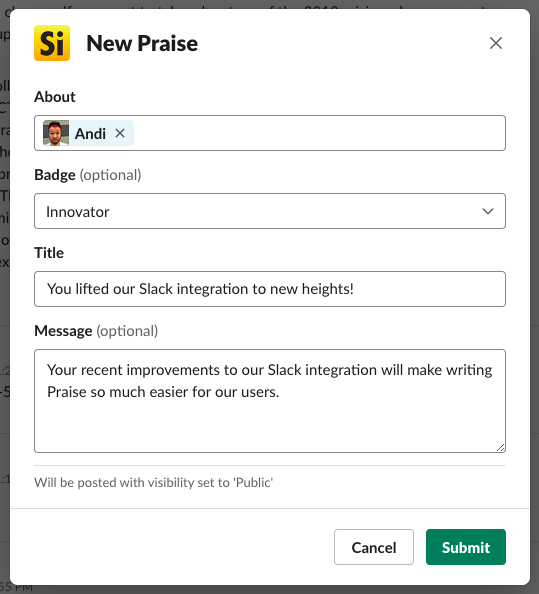Click the Badge (optional) label

coord(88,175)
